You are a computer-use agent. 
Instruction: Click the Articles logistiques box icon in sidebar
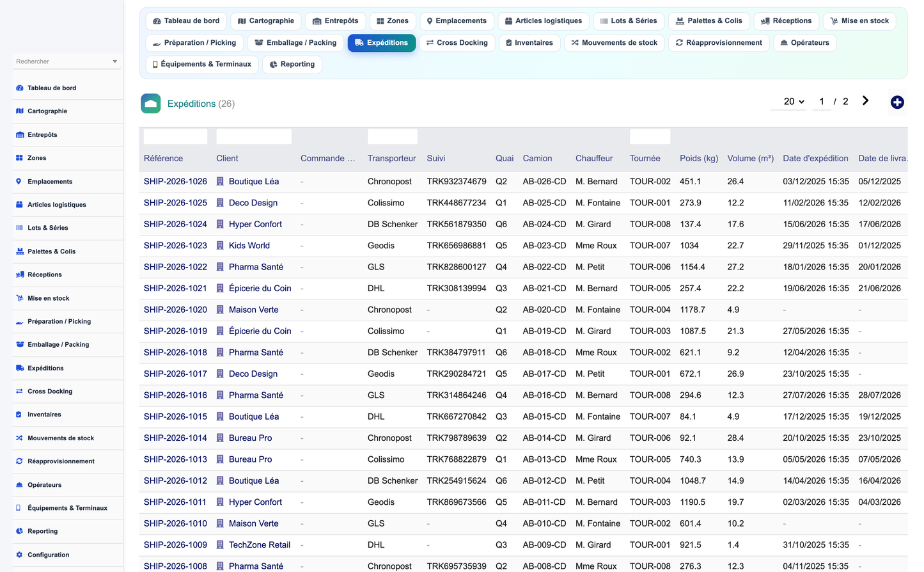tap(19, 205)
